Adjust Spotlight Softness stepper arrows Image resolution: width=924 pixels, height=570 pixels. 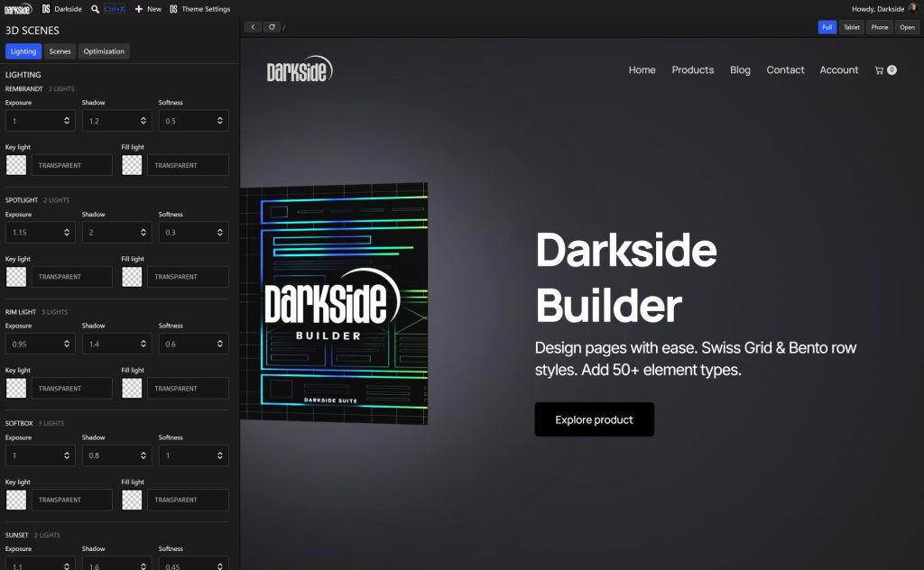point(220,233)
